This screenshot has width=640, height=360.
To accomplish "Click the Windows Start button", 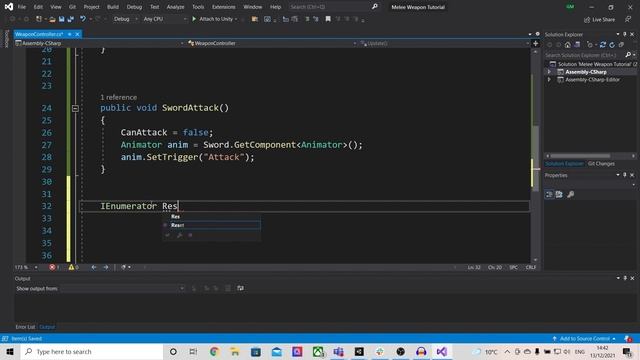I will tap(10, 351).
